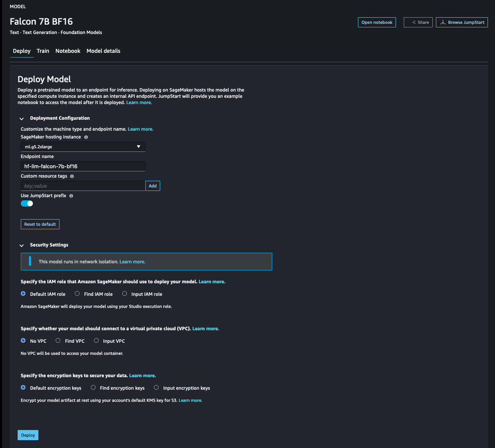Click the Deploy button
Viewport: 495px width, 448px height.
coord(28,435)
